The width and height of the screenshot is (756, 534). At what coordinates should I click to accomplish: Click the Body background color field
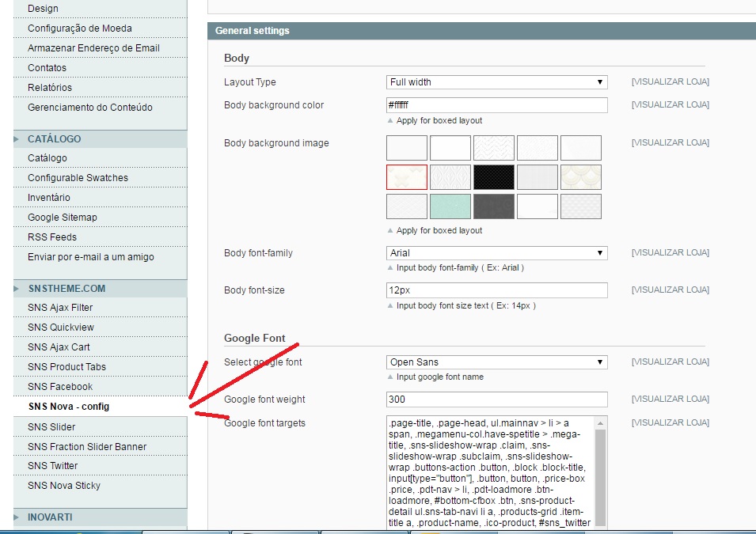[496, 105]
